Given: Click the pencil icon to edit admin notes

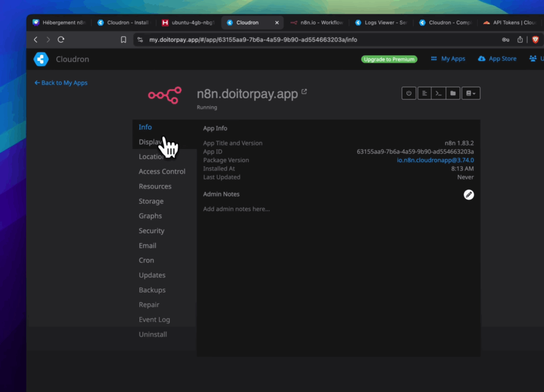Looking at the screenshot, I should (x=469, y=195).
